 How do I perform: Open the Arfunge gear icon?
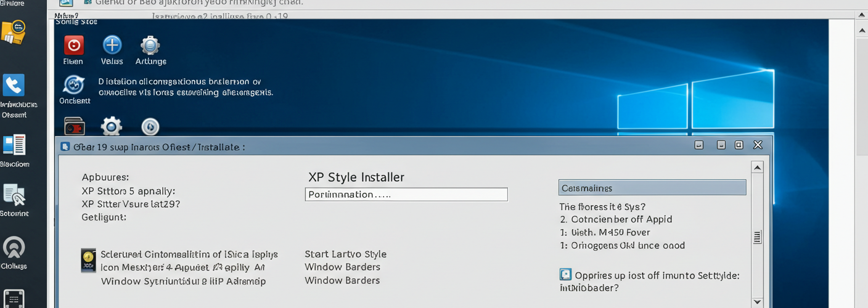click(150, 45)
